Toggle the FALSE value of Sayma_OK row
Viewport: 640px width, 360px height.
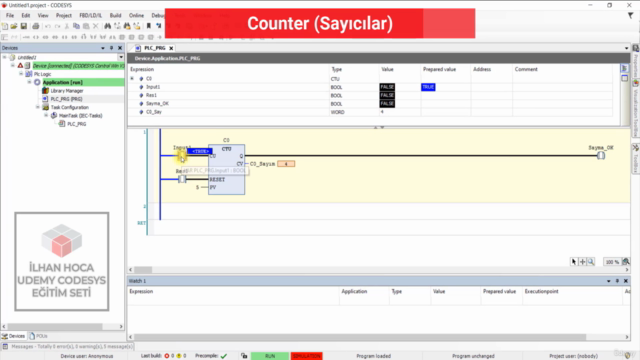(387, 103)
